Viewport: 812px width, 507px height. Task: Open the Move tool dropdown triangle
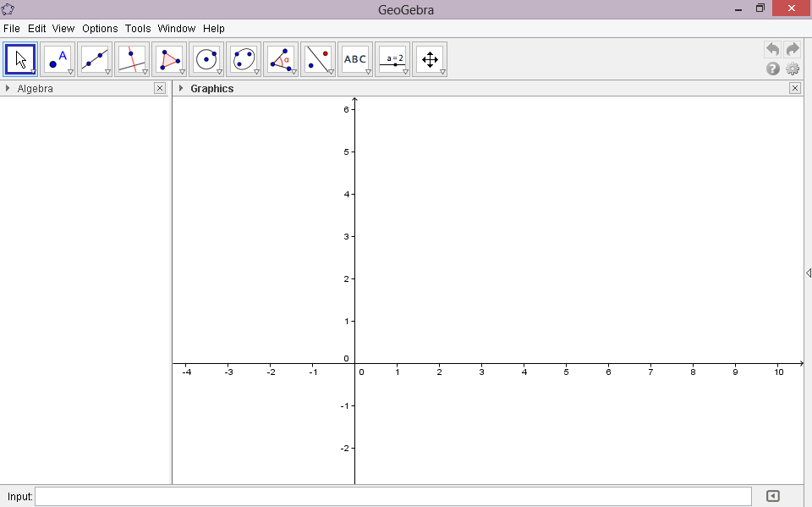tap(33, 72)
